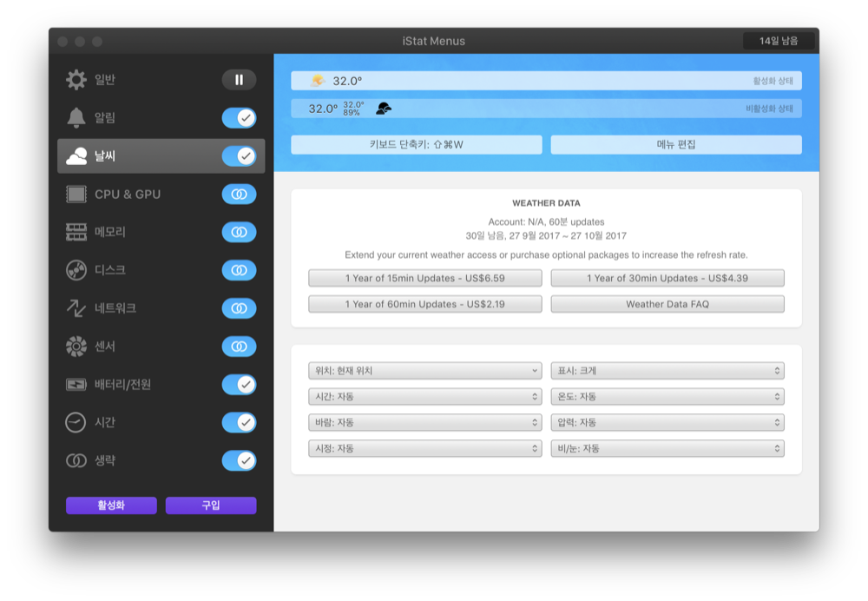Click the gear icon next to 일반
868x601 pixels.
coord(76,80)
